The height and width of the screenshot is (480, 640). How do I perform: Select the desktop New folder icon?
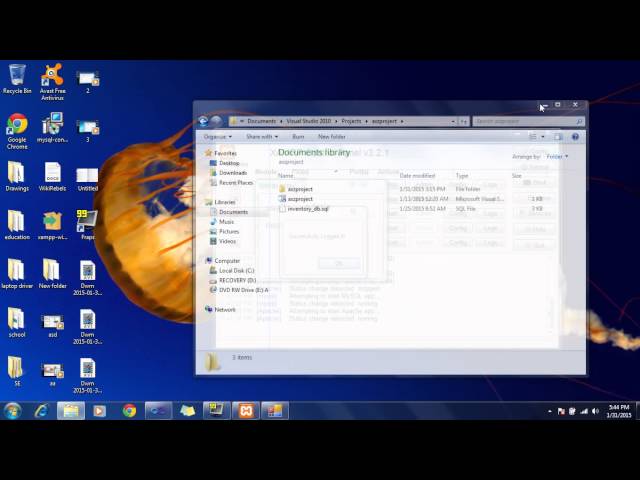click(x=52, y=274)
